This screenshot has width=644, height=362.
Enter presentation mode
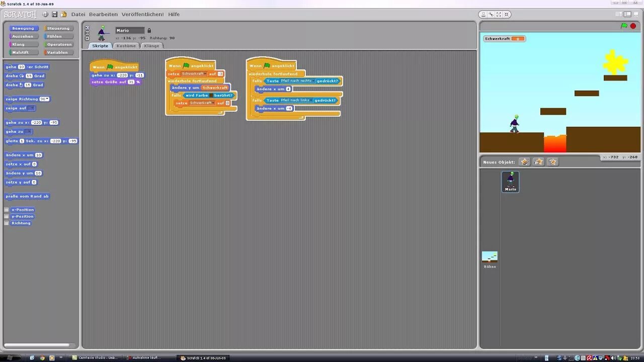coord(636,14)
